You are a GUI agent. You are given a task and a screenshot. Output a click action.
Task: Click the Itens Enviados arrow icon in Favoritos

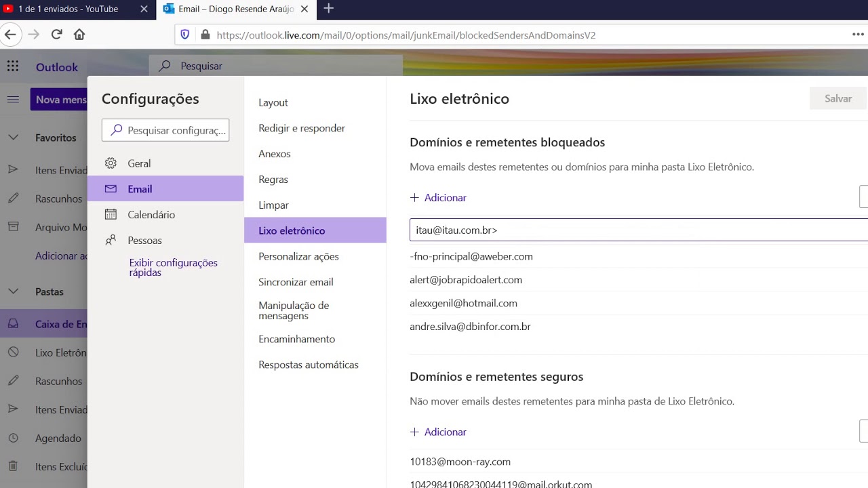coord(13,170)
